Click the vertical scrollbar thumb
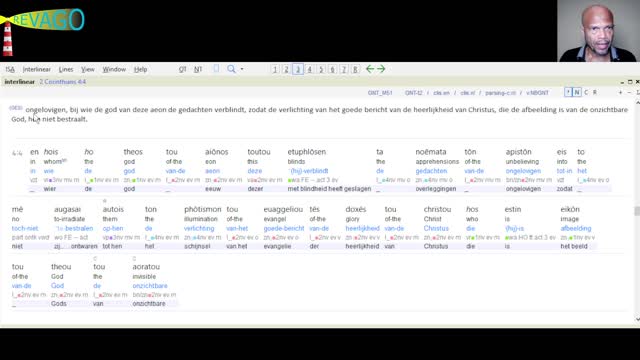Image resolution: width=640 pixels, height=360 pixels. (637, 211)
